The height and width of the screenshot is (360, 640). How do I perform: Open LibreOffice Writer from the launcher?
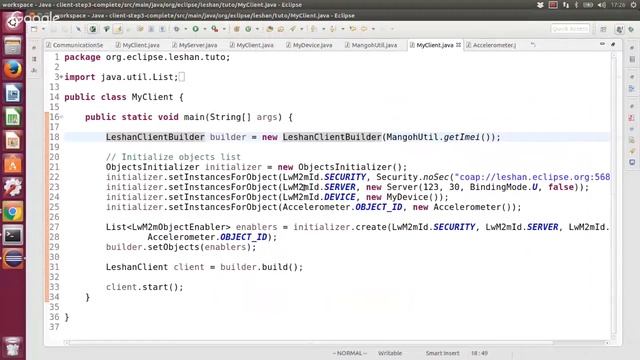pos(13,93)
